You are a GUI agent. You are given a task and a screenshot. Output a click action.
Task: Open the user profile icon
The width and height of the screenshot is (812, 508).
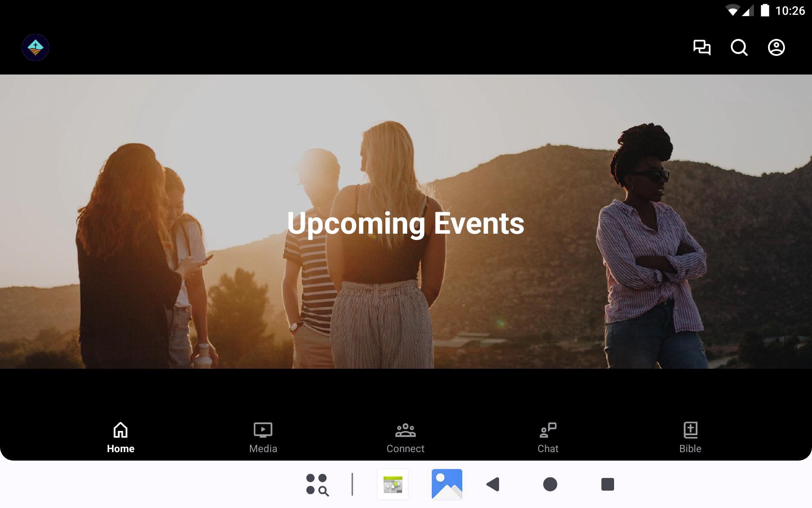coord(776,47)
